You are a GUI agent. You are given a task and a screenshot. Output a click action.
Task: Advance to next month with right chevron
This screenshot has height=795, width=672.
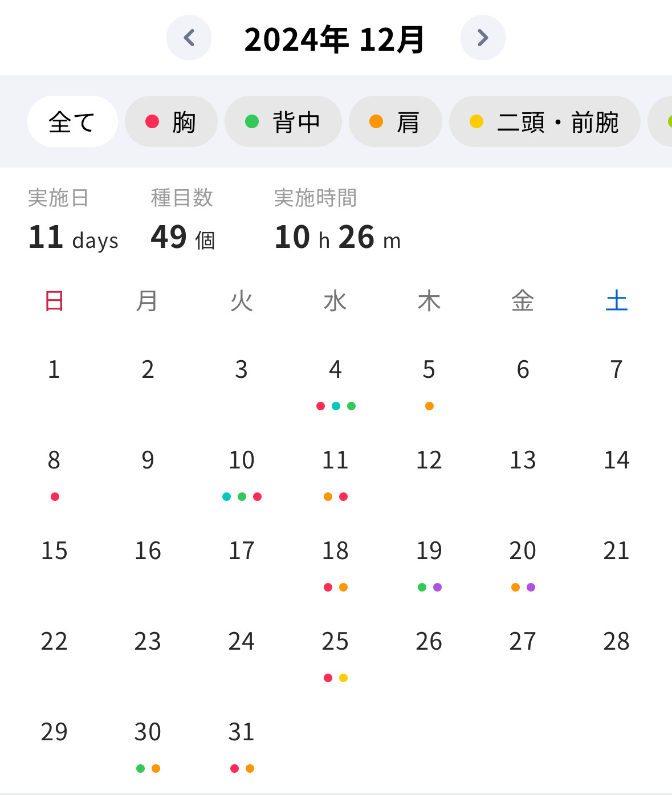[483, 38]
